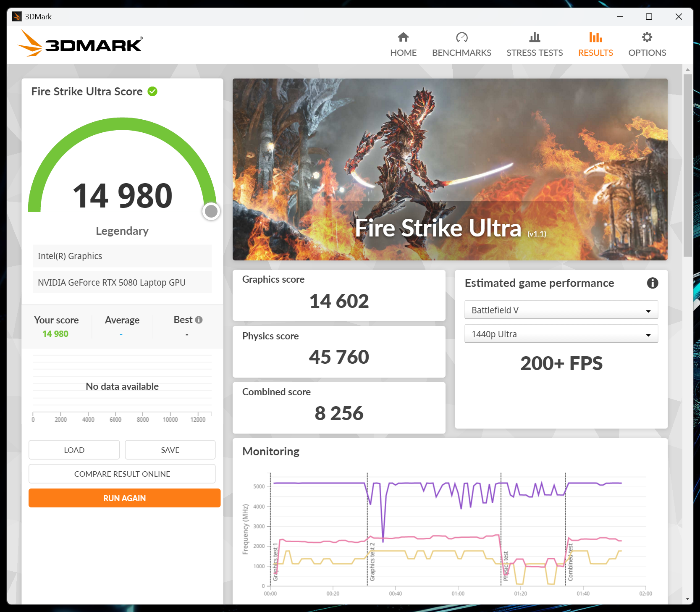
Task: Open the Battlefield V game dropdown
Action: click(x=561, y=310)
